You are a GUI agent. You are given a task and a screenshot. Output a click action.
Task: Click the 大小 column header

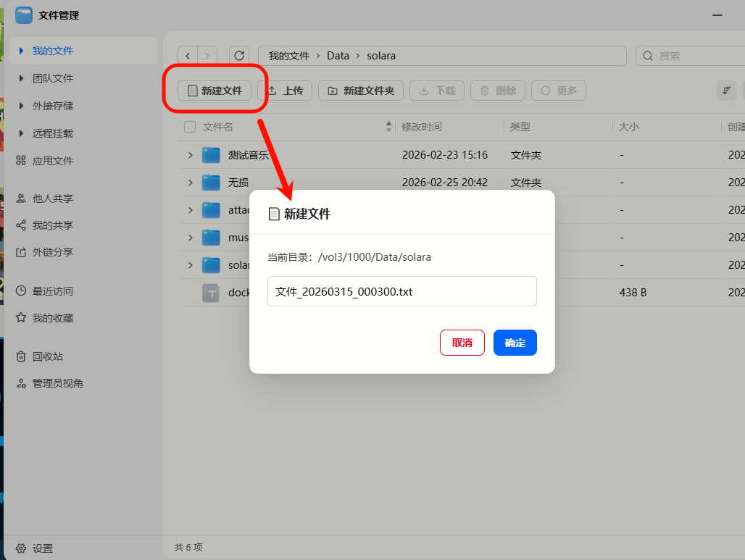pos(628,127)
